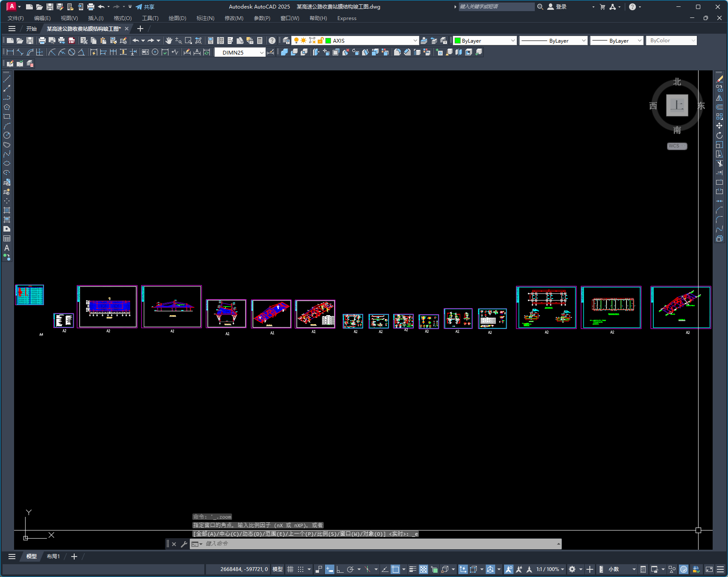This screenshot has height=577, width=728.
Task: Open the 视图(V) menu
Action: pos(69,18)
